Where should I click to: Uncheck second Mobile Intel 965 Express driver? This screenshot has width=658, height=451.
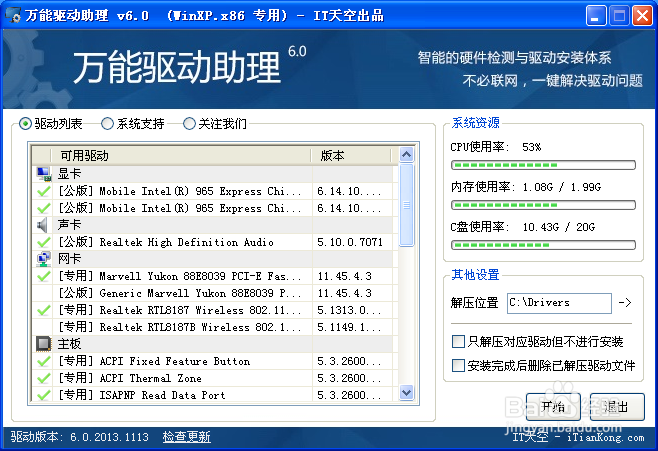(x=43, y=208)
